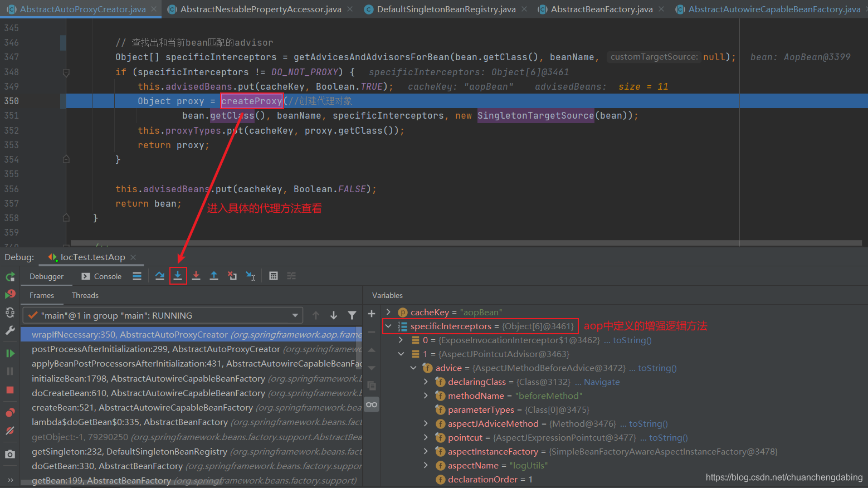Click the Run to Cursor icon
The height and width of the screenshot is (488, 868).
click(x=251, y=276)
